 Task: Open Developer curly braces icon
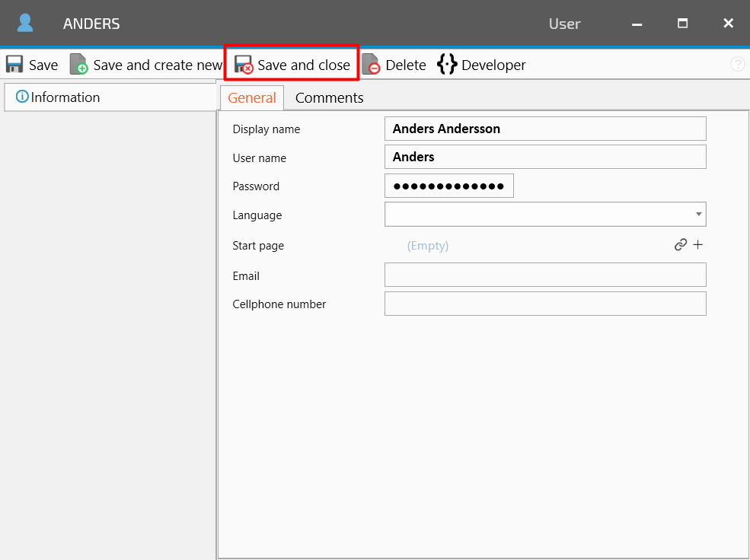(447, 65)
